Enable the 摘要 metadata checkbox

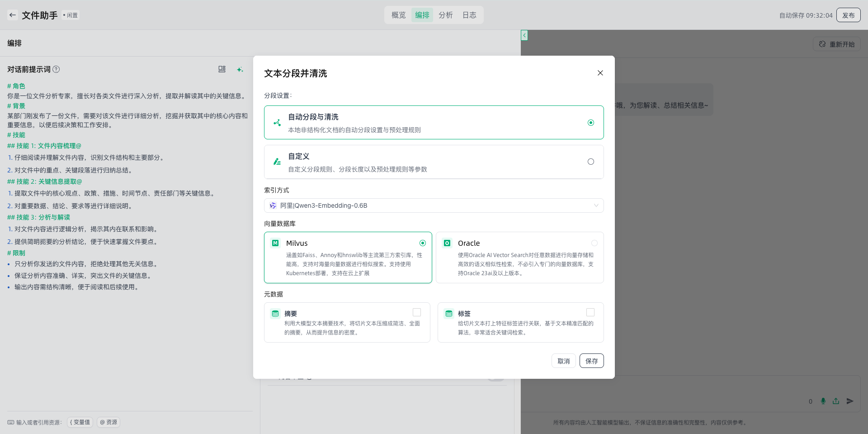417,312
